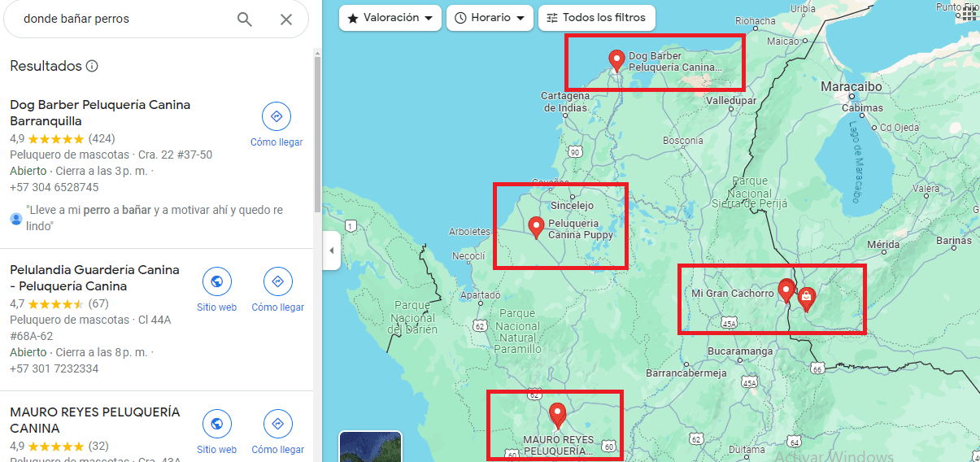The image size is (980, 462).
Task: Click the Cartagena de Indias map label
Action: 564,102
